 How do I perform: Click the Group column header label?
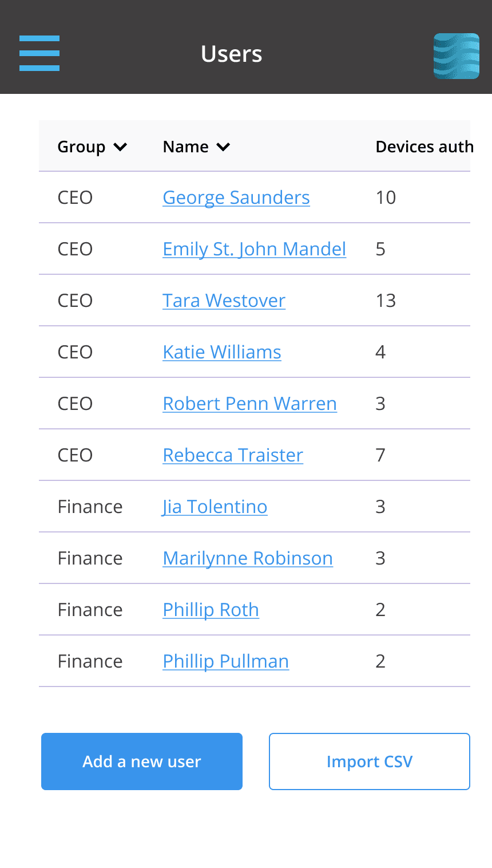(81, 147)
